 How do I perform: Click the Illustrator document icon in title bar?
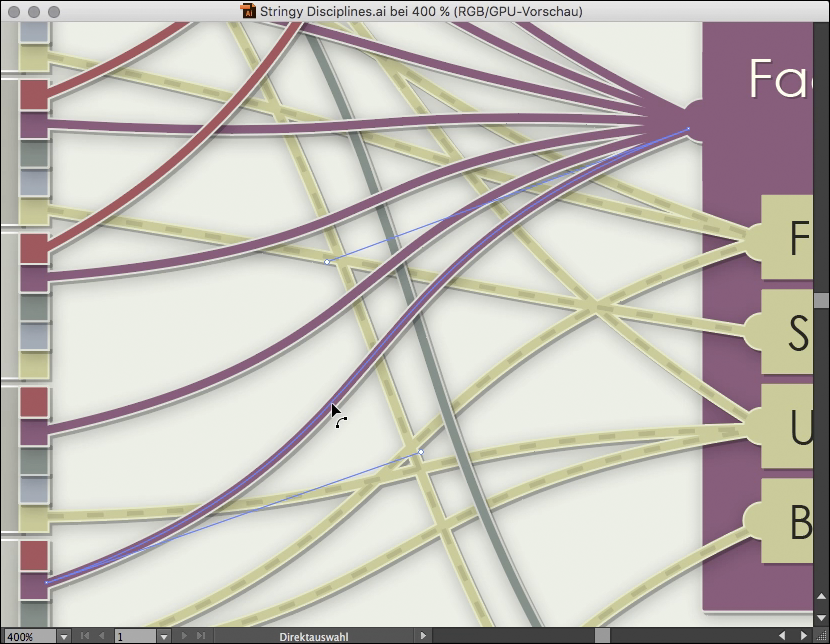coord(248,11)
